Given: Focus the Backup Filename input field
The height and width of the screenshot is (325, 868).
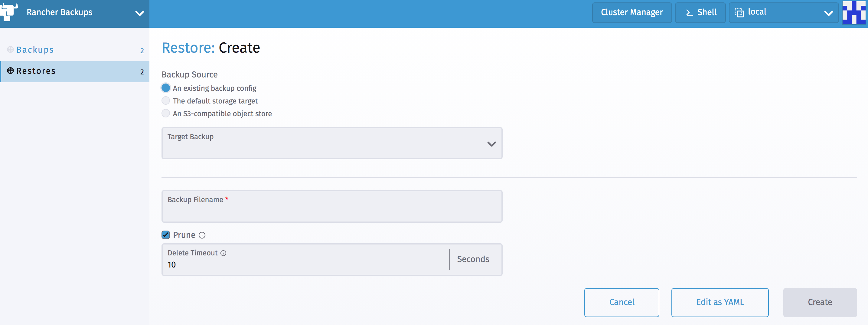Looking at the screenshot, I should (x=331, y=210).
